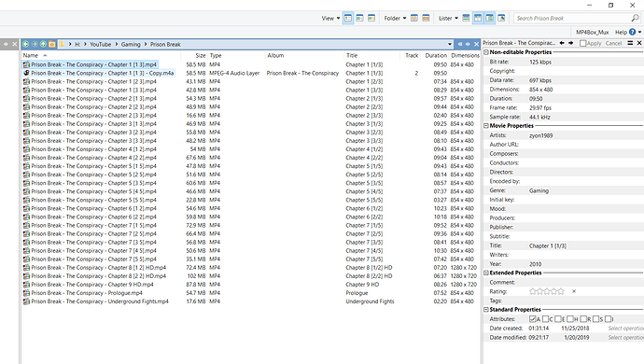
Task: Collapse Standard Properties section
Action: tap(486, 310)
